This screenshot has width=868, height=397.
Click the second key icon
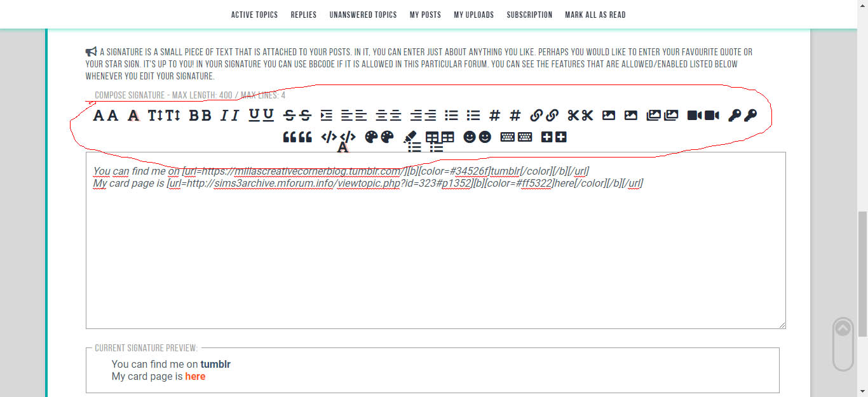point(750,116)
